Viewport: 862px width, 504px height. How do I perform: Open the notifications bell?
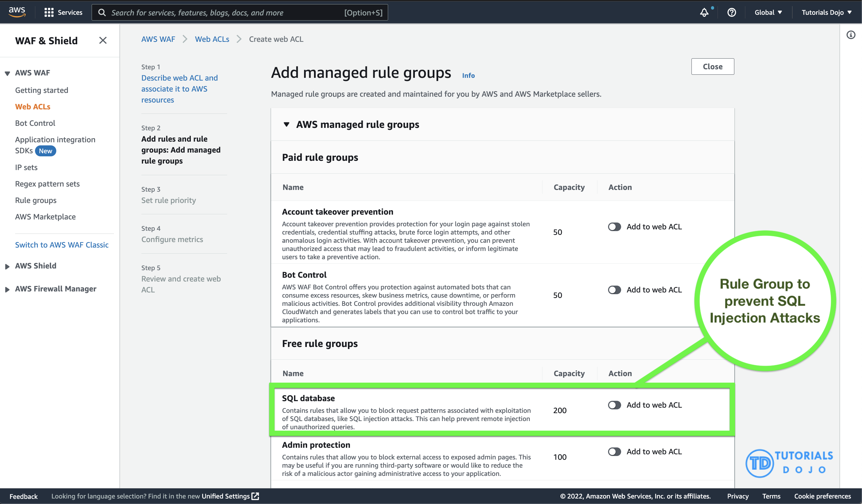click(704, 12)
